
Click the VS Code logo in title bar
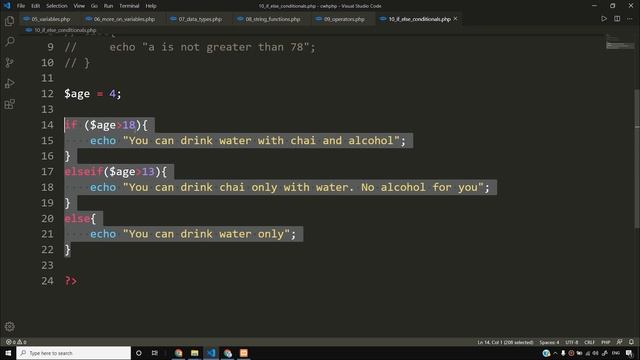[7, 6]
